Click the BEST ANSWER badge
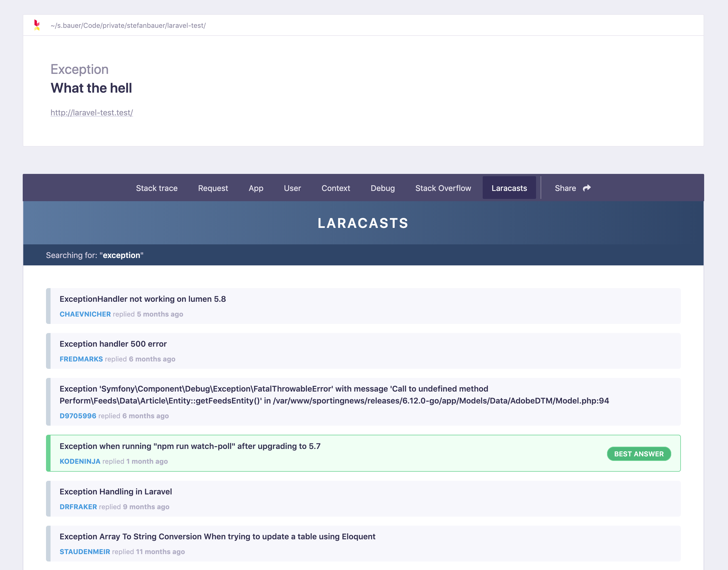The image size is (728, 570). coord(638,454)
